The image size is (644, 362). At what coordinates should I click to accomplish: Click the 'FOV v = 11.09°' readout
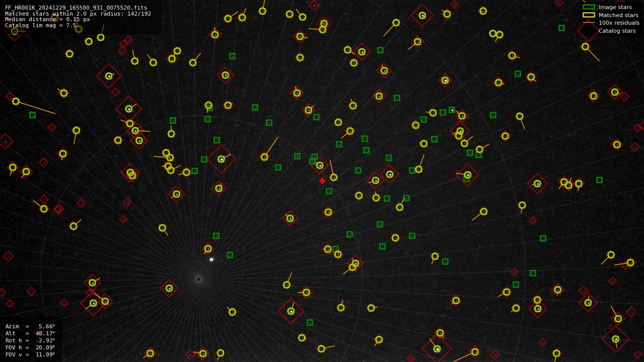pos(30,354)
